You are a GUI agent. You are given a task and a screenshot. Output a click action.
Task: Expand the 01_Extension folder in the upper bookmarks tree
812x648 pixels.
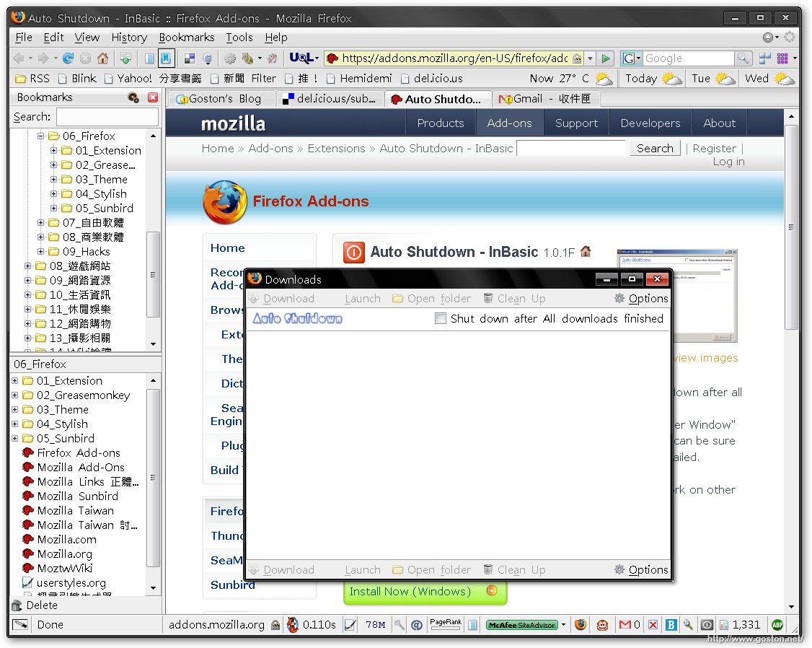coord(53,151)
